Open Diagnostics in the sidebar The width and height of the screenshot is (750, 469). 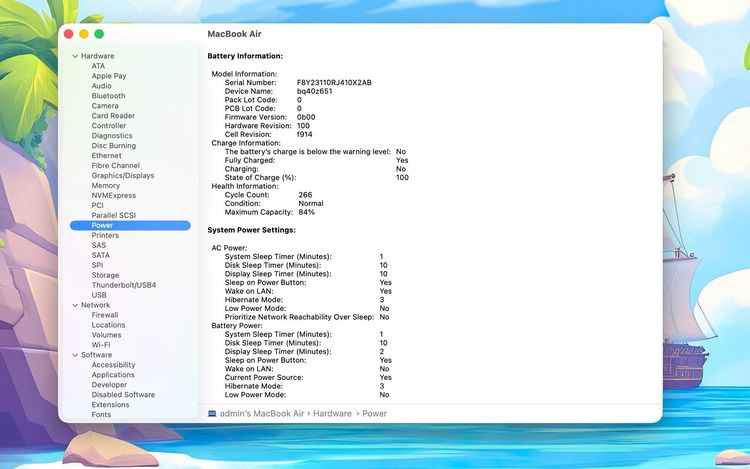111,136
